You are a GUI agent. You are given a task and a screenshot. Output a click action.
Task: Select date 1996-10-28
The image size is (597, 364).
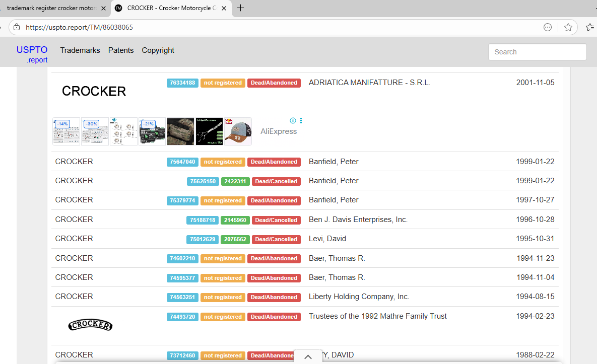click(x=535, y=220)
